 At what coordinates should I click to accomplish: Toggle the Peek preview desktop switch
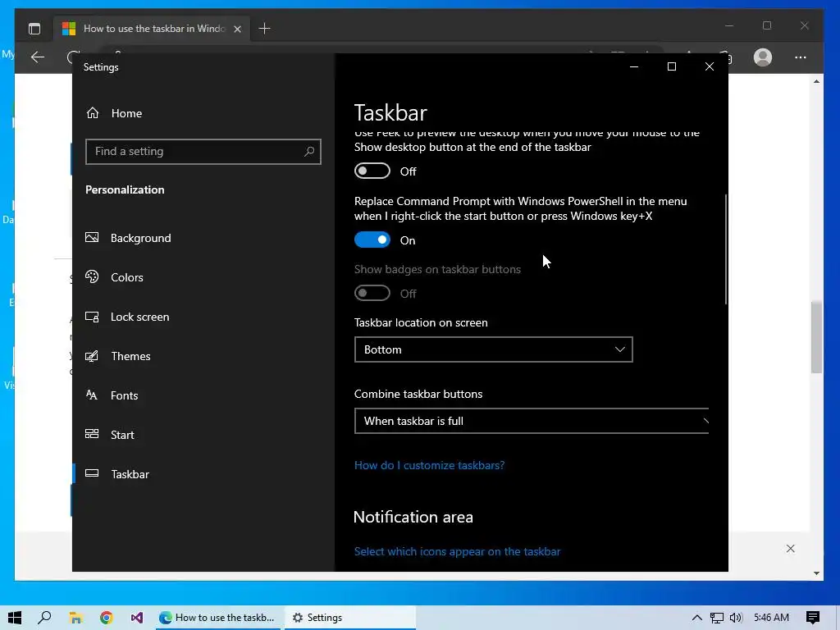(372, 171)
